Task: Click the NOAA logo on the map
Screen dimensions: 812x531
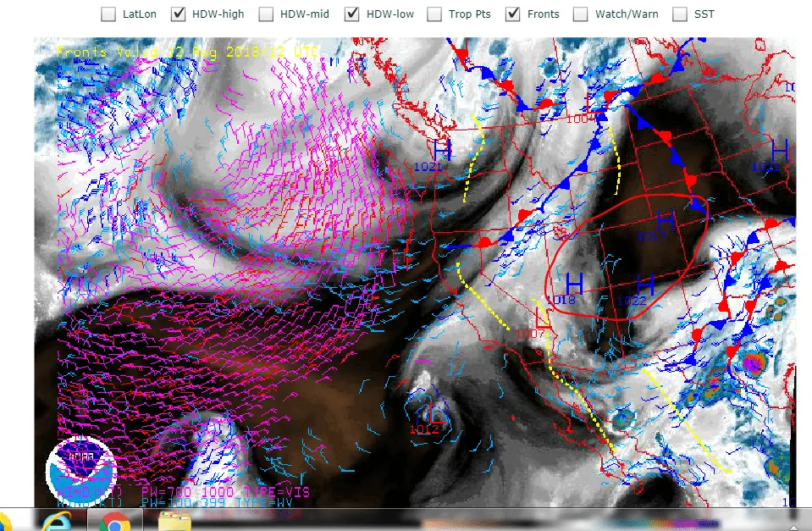Action: coord(80,471)
